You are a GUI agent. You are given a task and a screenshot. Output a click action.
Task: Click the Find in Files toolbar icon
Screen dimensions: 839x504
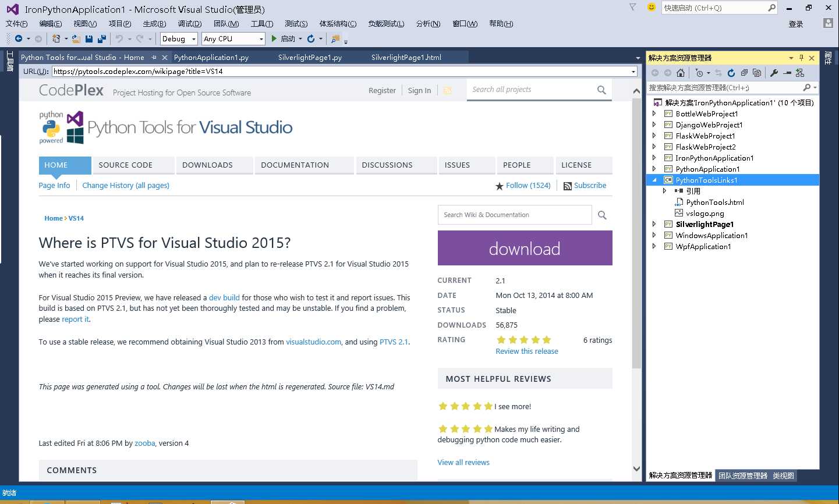[x=335, y=39]
